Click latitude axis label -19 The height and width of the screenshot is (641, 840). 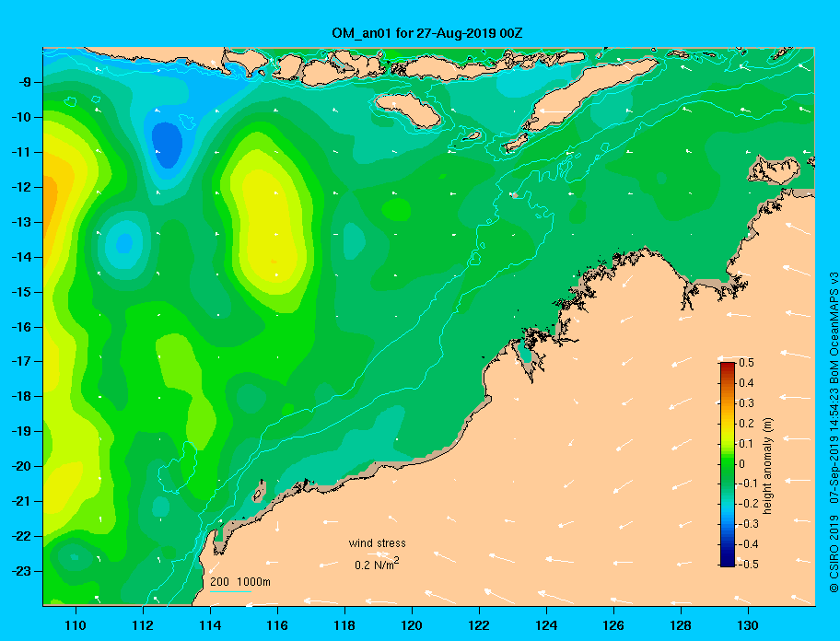21,431
